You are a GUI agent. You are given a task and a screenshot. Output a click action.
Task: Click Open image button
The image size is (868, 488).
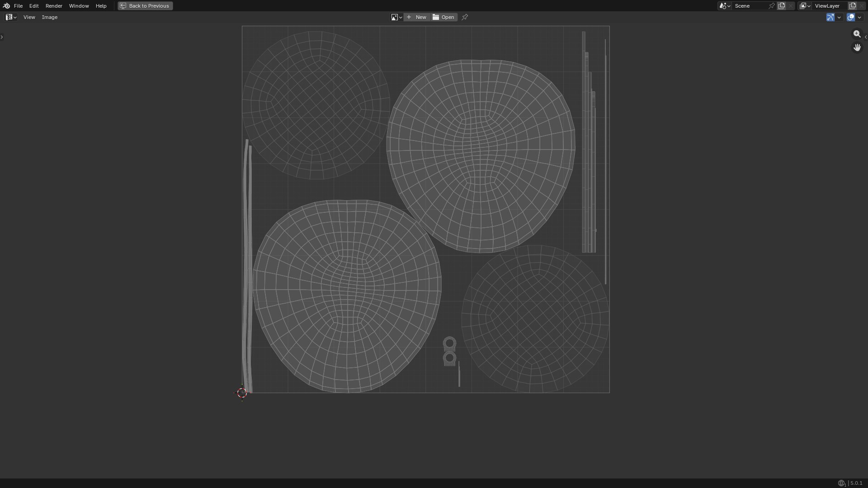443,17
